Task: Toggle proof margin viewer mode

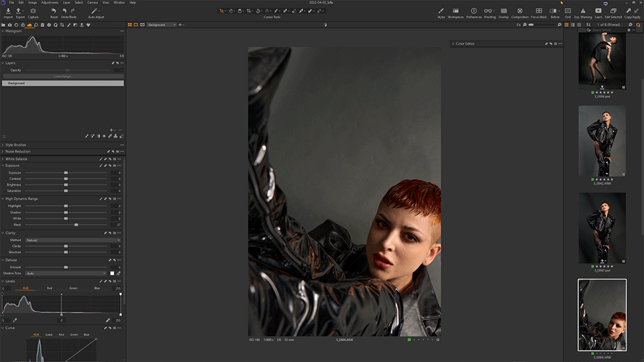Action: [x=142, y=25]
